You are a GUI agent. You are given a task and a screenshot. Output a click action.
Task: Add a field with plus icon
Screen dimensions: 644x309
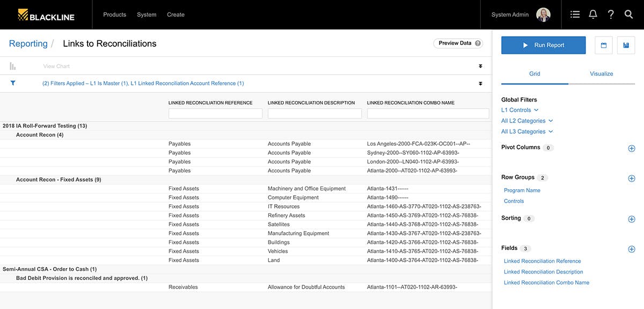(x=632, y=249)
